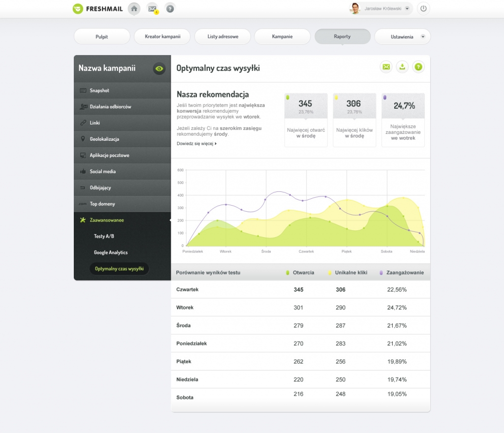Collapse the Zaawansowanee sidebar section

pyautogui.click(x=106, y=220)
